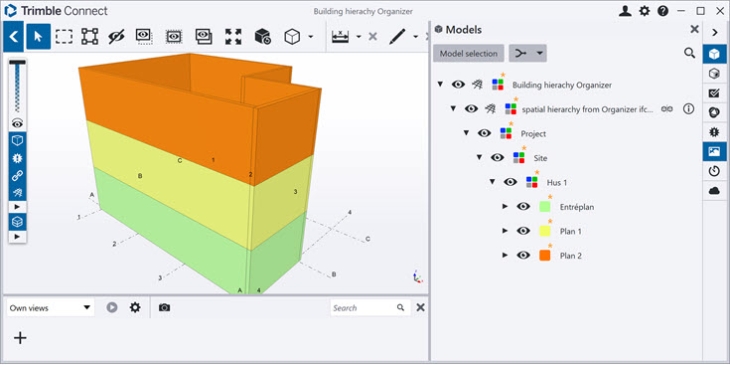Image resolution: width=730 pixels, height=365 pixels.
Task: Collapse the Hus 1 tree node
Action: tap(492, 182)
